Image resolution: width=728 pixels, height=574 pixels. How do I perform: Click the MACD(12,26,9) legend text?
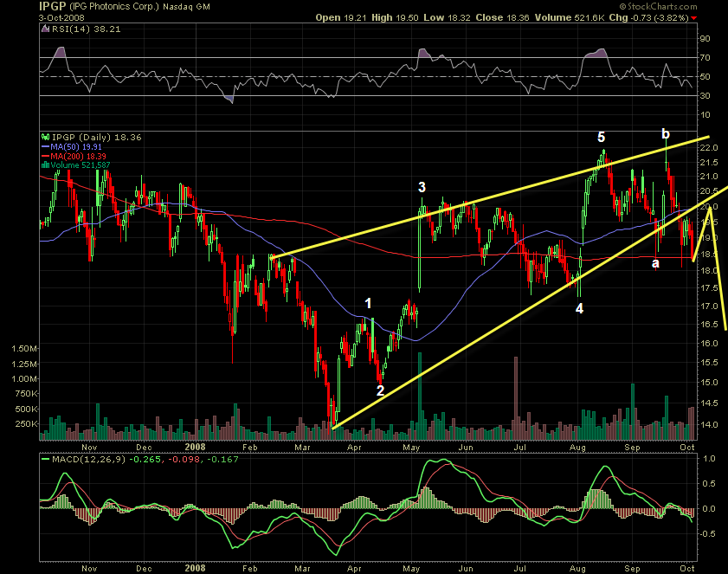coord(88,460)
